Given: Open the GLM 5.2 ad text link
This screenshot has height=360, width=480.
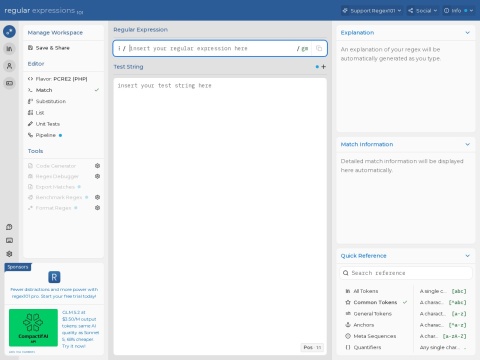Looking at the screenshot, I should [80, 329].
